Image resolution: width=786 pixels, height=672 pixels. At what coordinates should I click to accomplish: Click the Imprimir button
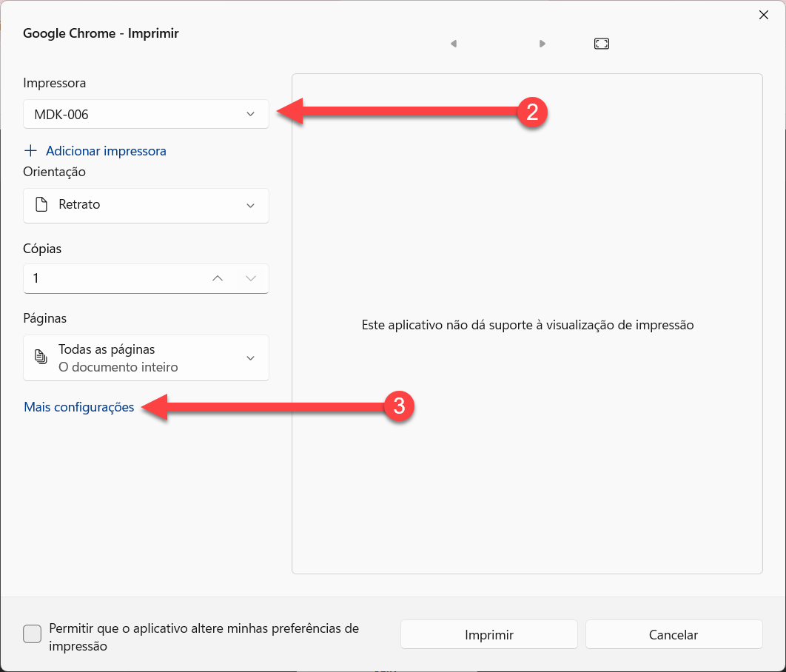(488, 634)
